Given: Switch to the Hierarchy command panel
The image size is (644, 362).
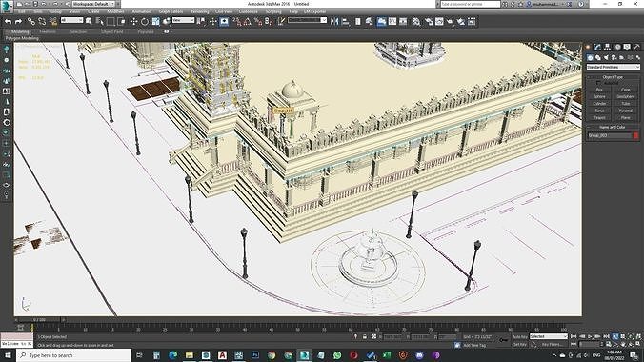Looking at the screenshot, I should [x=607, y=48].
